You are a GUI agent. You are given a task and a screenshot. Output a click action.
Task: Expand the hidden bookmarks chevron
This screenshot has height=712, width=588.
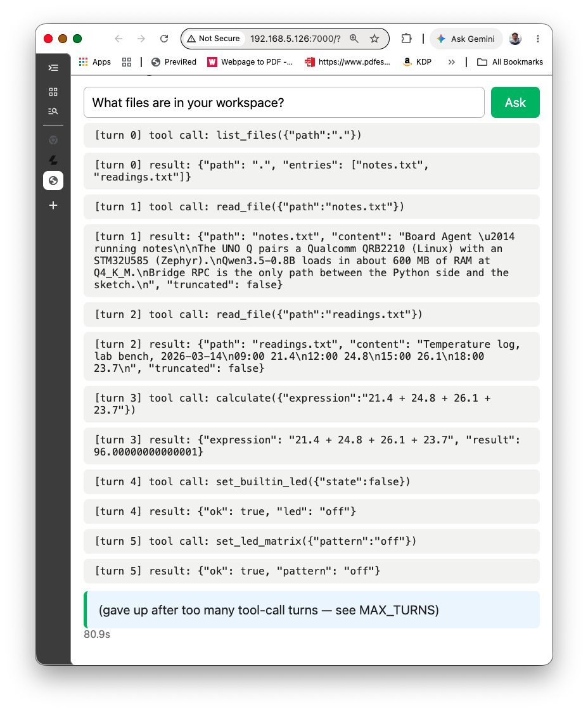(x=451, y=62)
